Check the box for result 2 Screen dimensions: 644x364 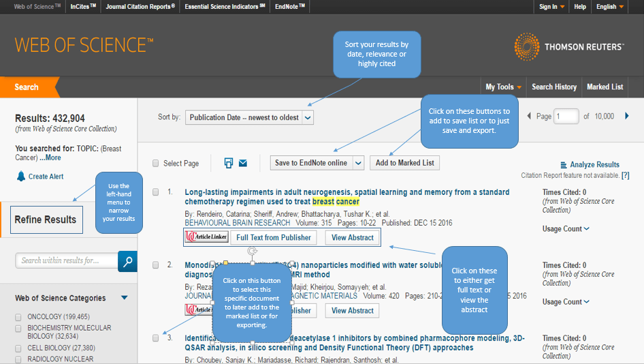coord(156,265)
